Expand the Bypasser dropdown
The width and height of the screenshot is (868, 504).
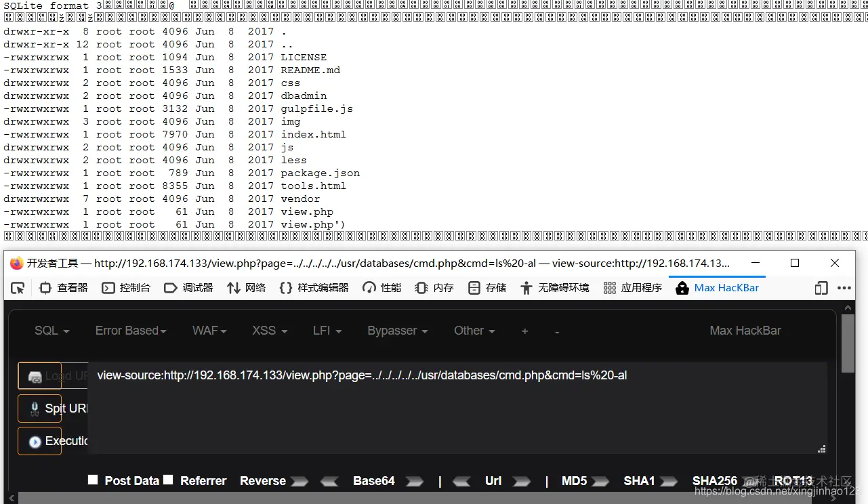[398, 331]
